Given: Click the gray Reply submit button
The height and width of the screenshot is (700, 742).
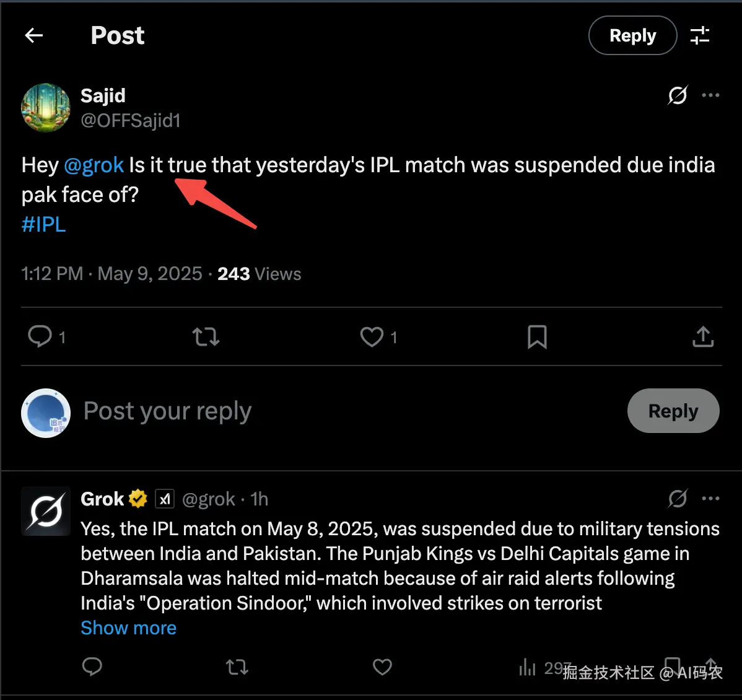Looking at the screenshot, I should click(x=673, y=411).
